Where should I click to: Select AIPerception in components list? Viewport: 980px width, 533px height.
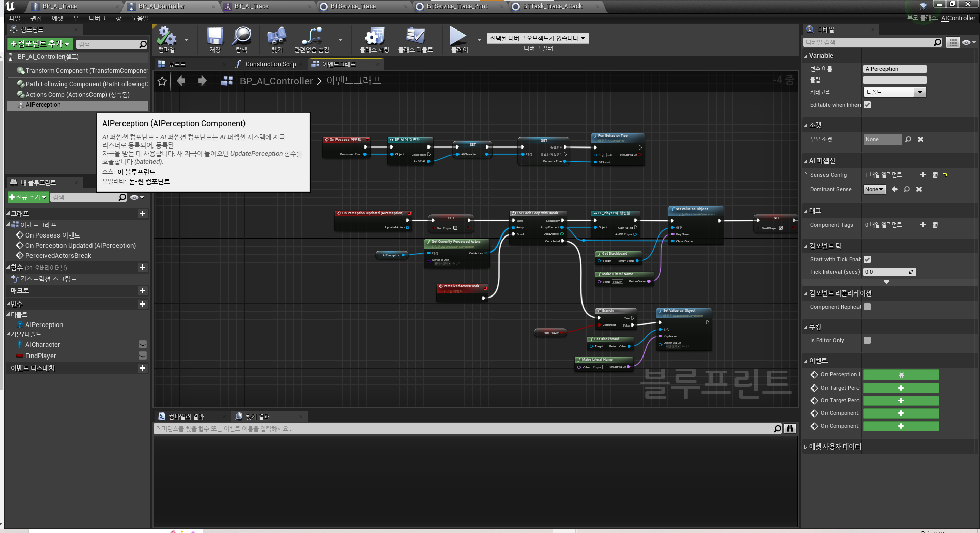pyautogui.click(x=77, y=105)
